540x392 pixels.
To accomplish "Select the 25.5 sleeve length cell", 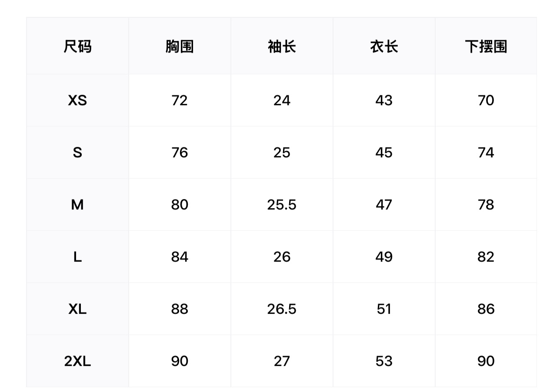I will pyautogui.click(x=282, y=205).
